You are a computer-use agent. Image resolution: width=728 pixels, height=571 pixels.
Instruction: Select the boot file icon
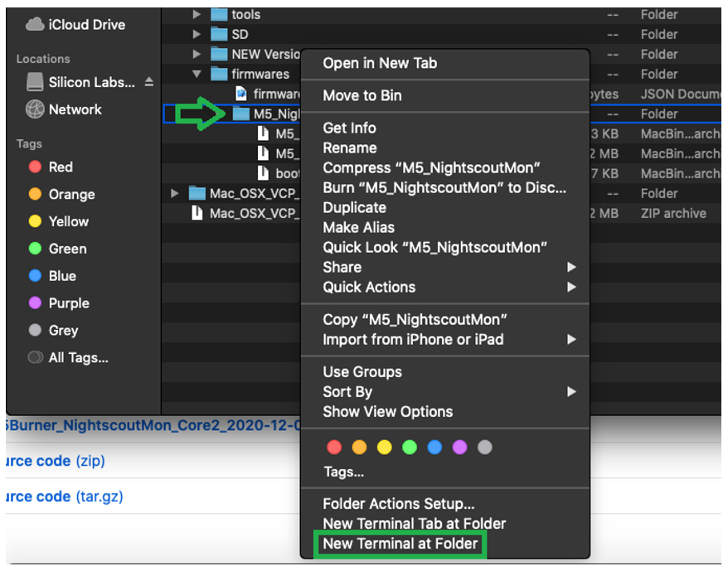(x=263, y=174)
